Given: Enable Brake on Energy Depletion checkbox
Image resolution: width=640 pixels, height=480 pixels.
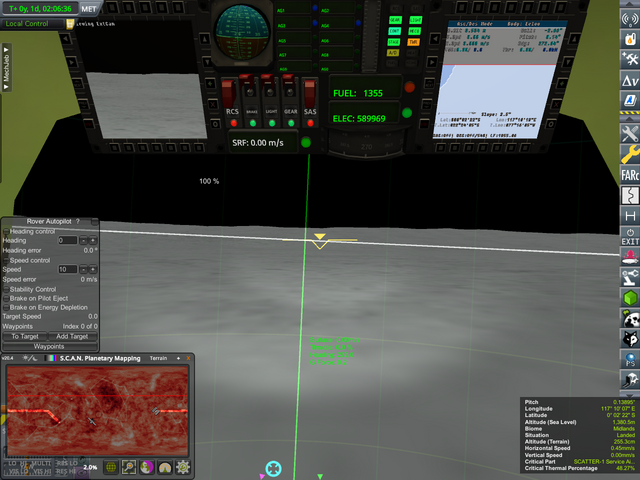Looking at the screenshot, I should (x=6, y=307).
